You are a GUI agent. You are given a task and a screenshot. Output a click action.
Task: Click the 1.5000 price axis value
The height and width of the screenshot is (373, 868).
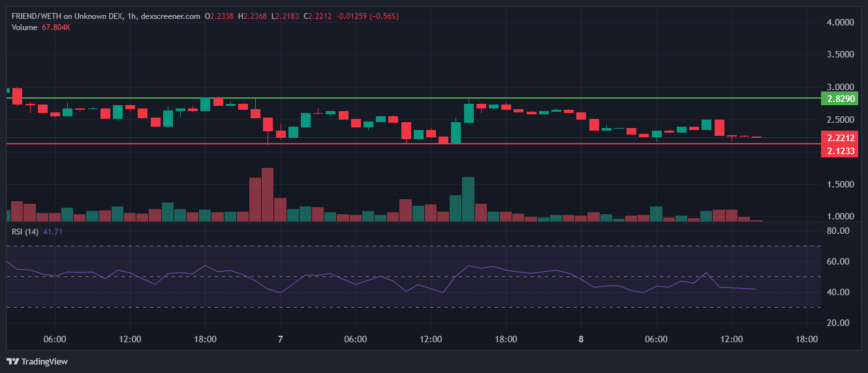840,185
